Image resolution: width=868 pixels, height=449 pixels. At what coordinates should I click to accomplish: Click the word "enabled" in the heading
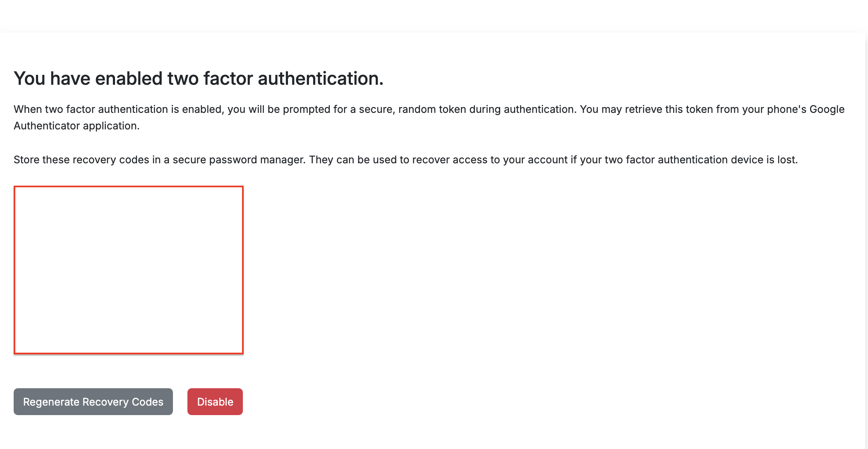coord(129,79)
